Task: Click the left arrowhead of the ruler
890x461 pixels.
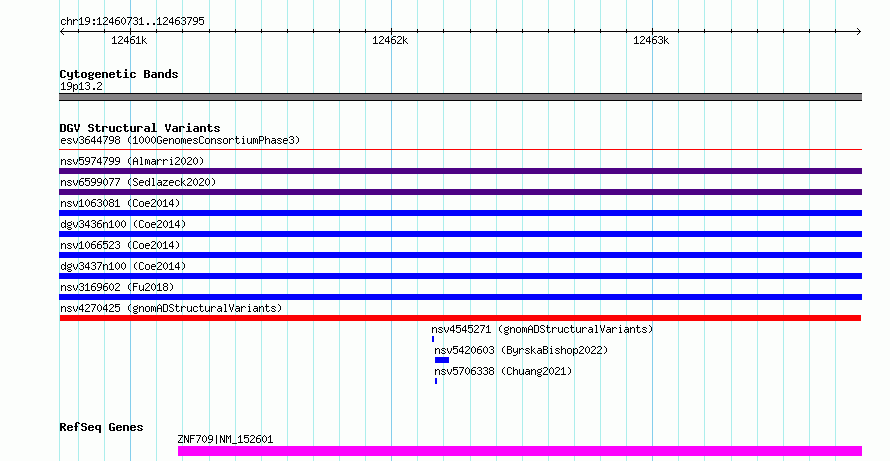Action: (62, 32)
